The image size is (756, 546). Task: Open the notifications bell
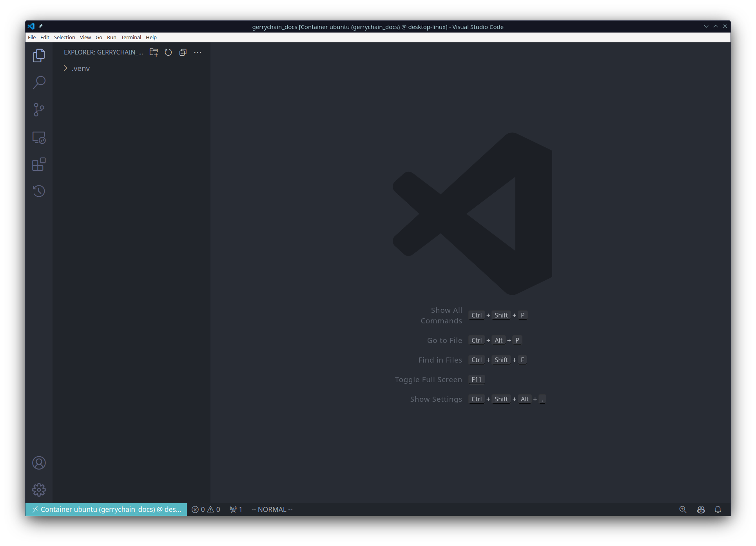718,509
